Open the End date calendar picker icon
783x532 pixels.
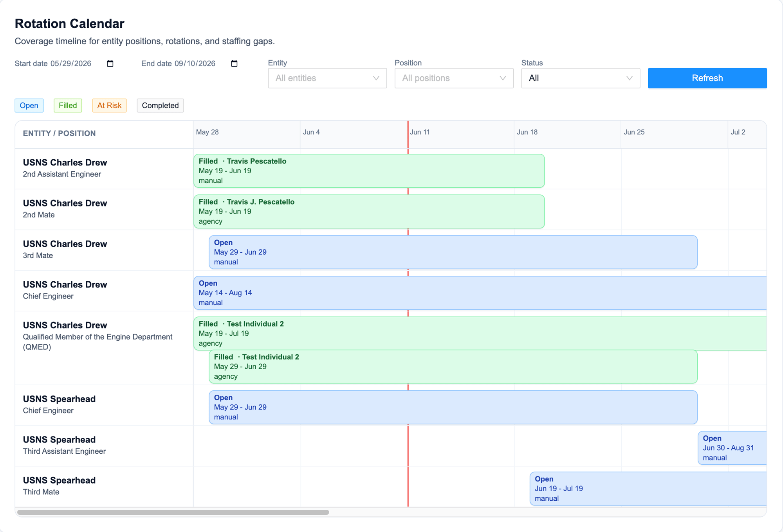pyautogui.click(x=234, y=63)
